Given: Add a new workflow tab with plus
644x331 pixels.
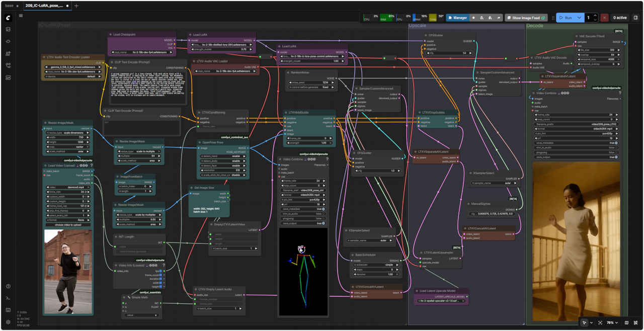Looking at the screenshot, I should click(76, 6).
